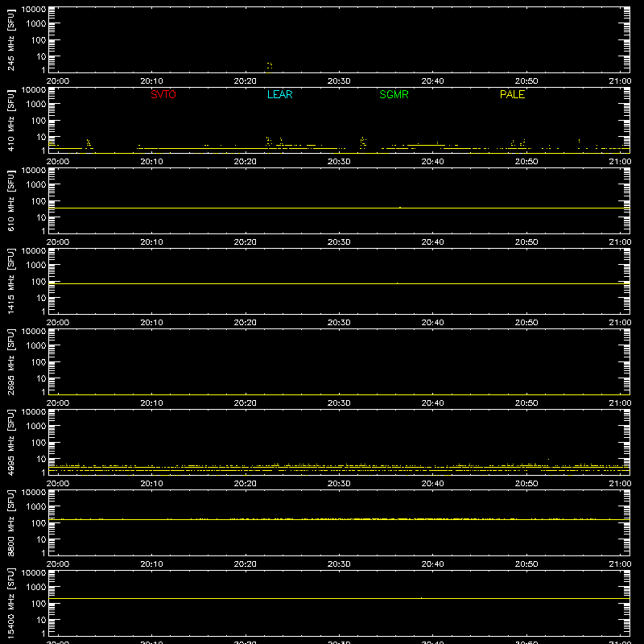Click 10 tick label on 1415 MHz panel

click(x=41, y=298)
